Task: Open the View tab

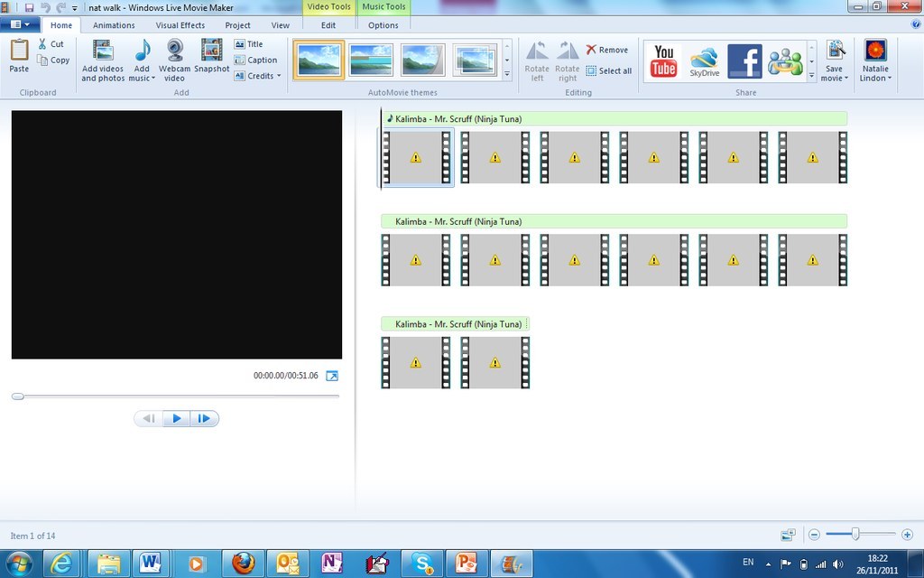Action: point(281,25)
